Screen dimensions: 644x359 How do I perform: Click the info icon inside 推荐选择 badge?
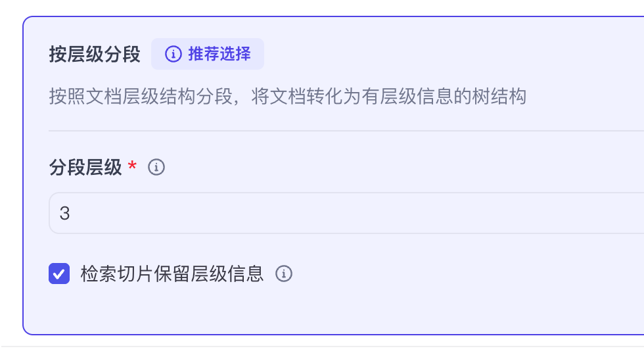(173, 54)
